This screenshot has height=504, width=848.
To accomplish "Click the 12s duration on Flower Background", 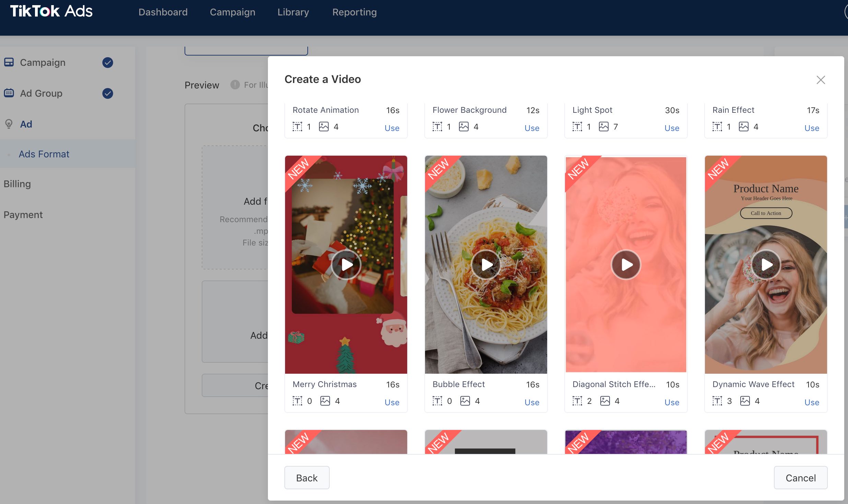I will 533,110.
